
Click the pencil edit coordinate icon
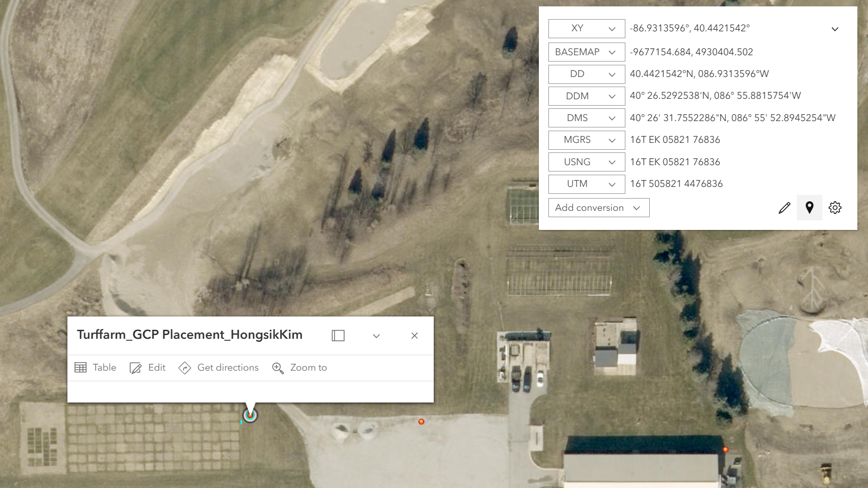pos(784,208)
